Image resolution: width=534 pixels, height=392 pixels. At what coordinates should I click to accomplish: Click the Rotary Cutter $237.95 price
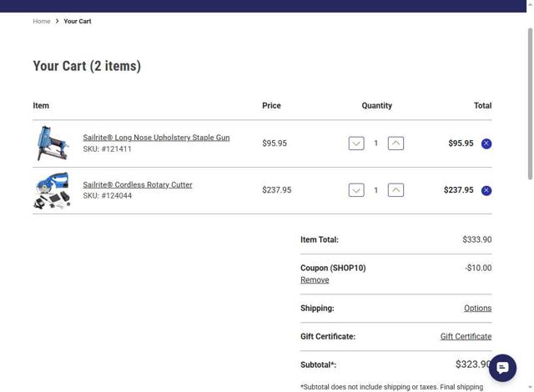[x=276, y=190]
